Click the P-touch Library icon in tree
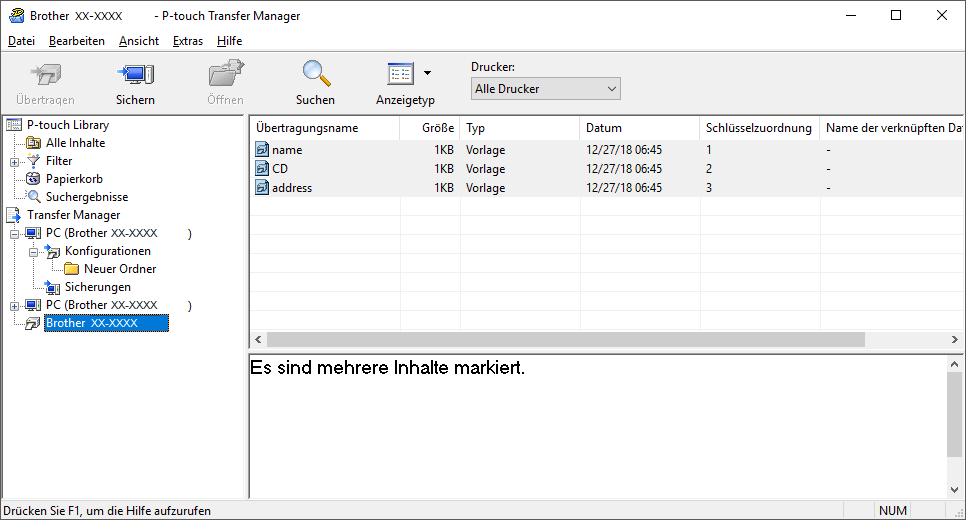This screenshot has width=966, height=520. click(14, 125)
